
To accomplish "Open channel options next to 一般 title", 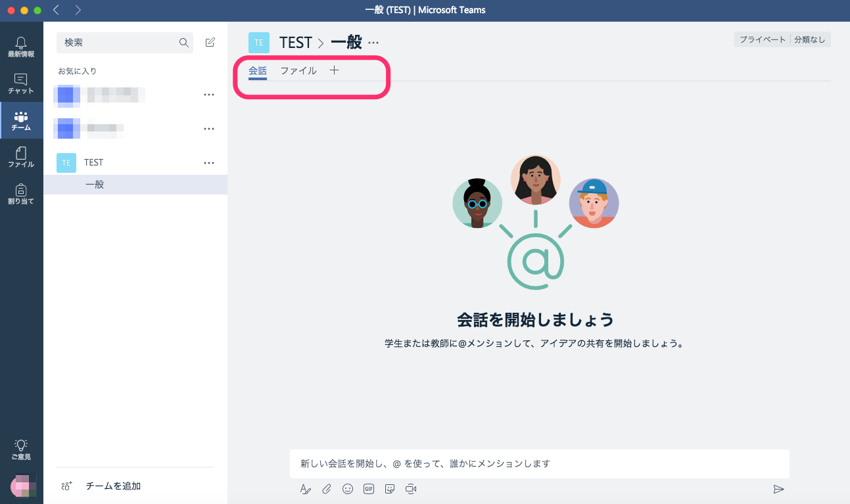I will (373, 43).
